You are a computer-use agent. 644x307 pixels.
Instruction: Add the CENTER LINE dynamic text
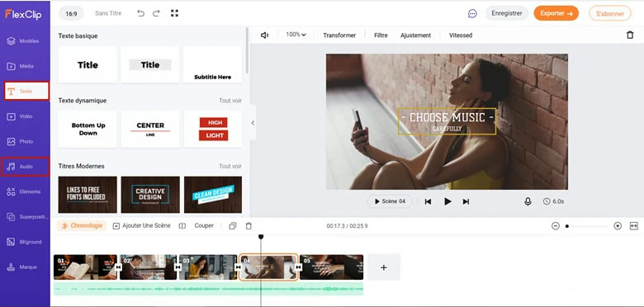(x=150, y=130)
